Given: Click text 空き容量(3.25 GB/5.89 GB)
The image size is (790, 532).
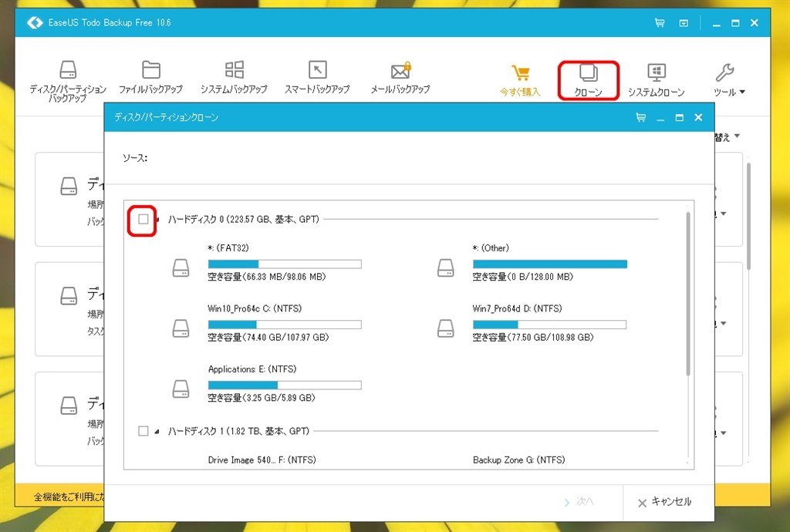Looking at the screenshot, I should point(262,398).
